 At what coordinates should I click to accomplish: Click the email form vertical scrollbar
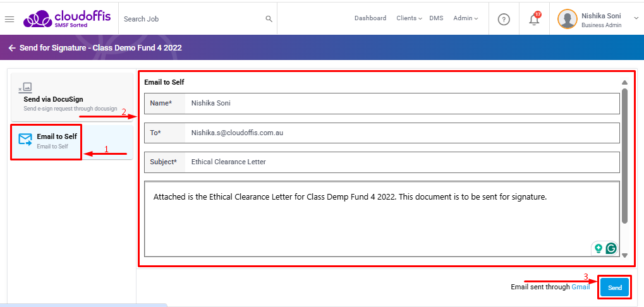(x=624, y=155)
